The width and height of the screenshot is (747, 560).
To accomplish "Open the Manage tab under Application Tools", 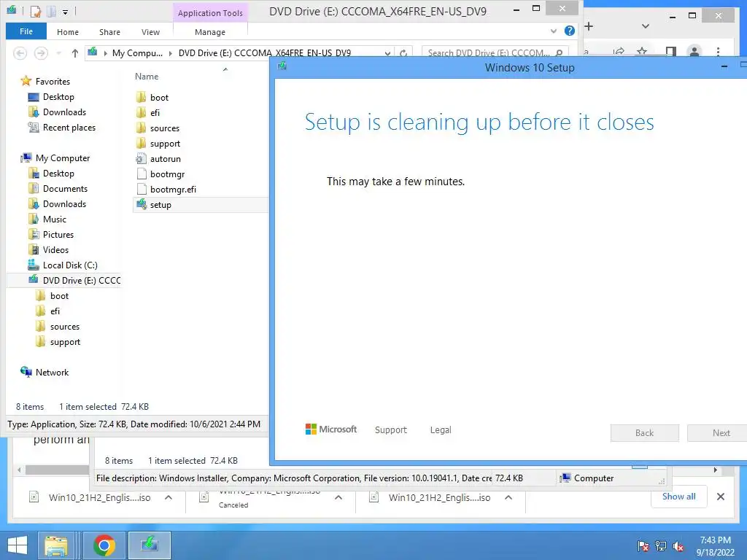I will [210, 32].
